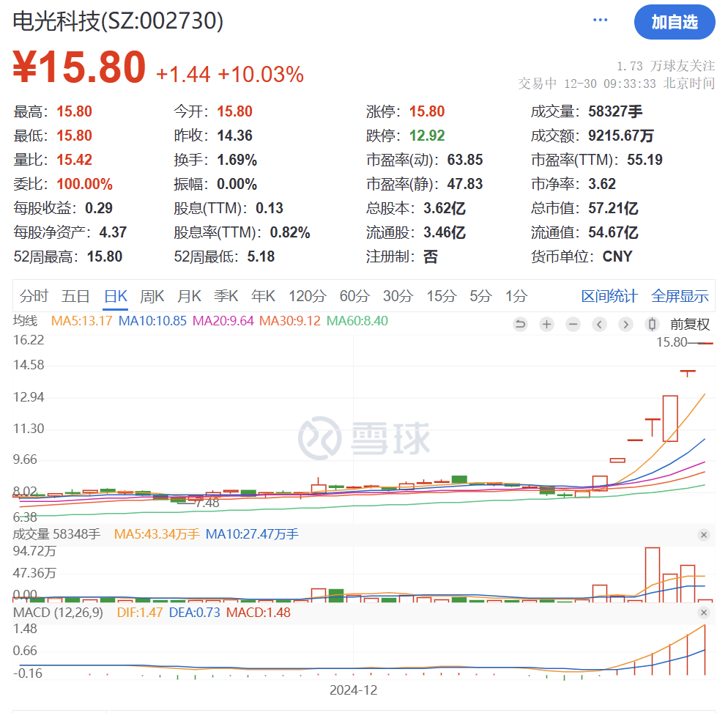
Task: Open the more options (…) menu icon
Action: click(x=599, y=20)
